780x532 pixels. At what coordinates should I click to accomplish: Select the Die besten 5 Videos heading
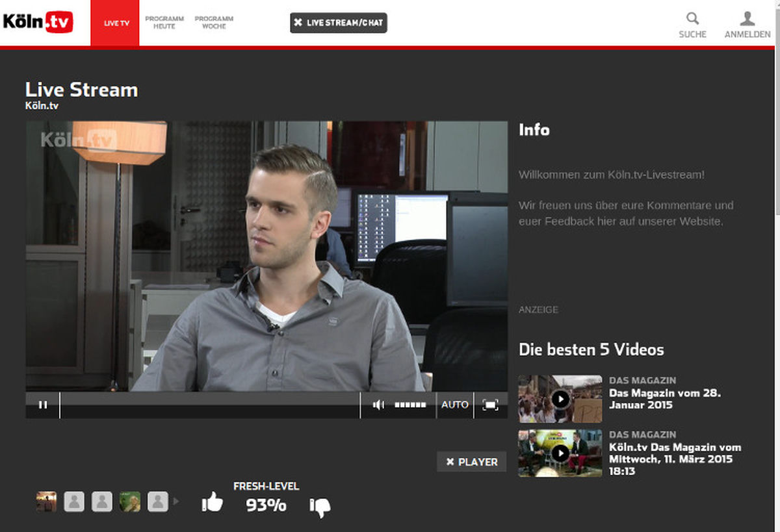tap(591, 349)
